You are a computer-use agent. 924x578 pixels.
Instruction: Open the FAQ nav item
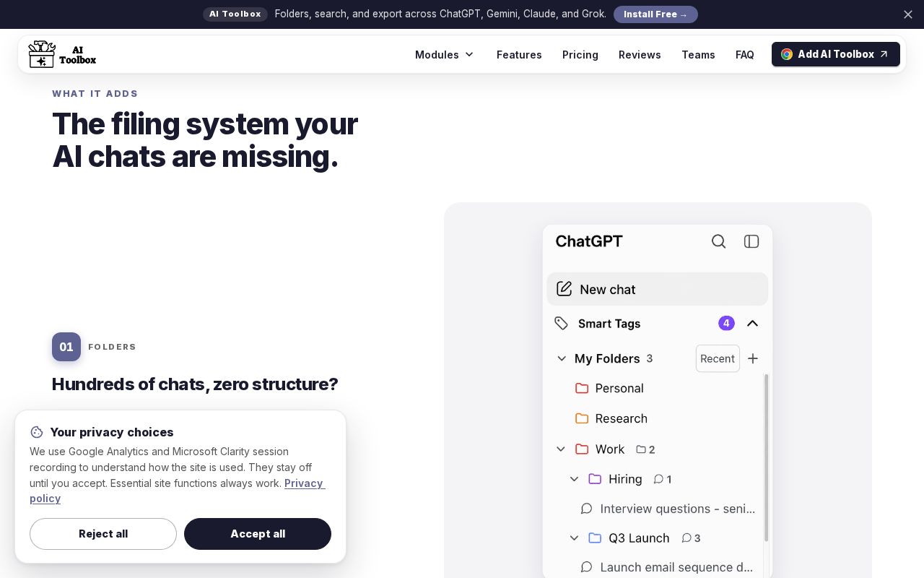(x=745, y=55)
